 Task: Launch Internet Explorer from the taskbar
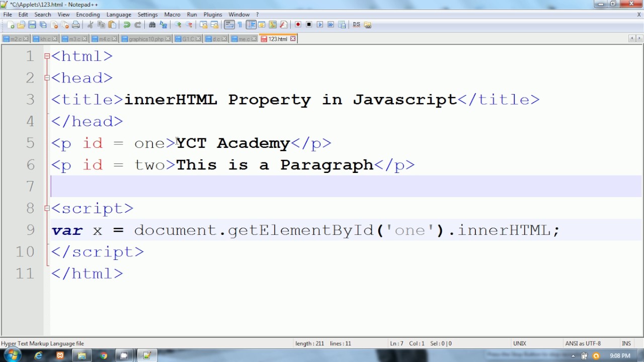click(x=38, y=355)
